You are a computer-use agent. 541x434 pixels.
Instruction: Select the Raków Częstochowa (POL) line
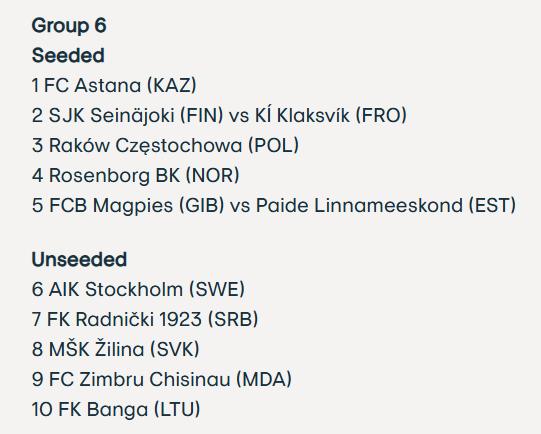(x=165, y=145)
